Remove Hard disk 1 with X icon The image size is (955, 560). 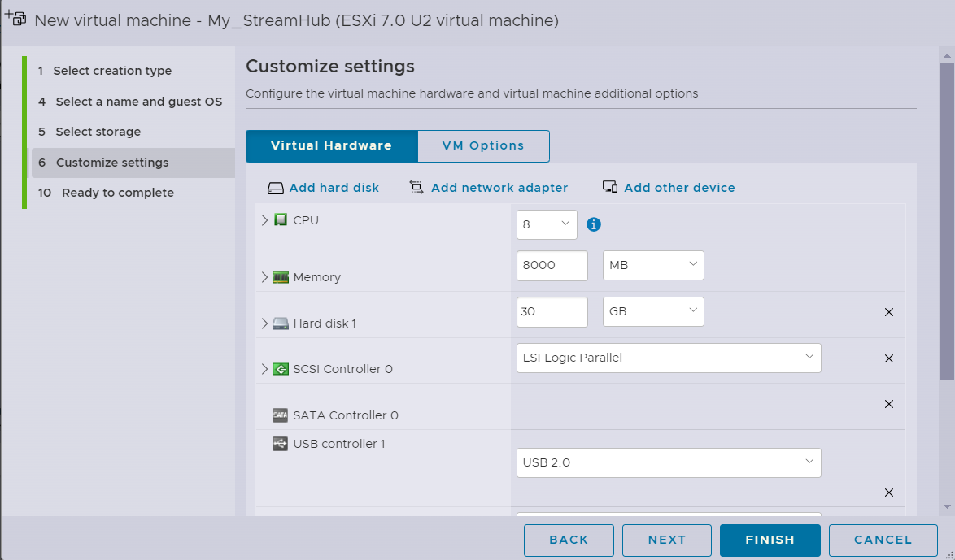(x=888, y=312)
